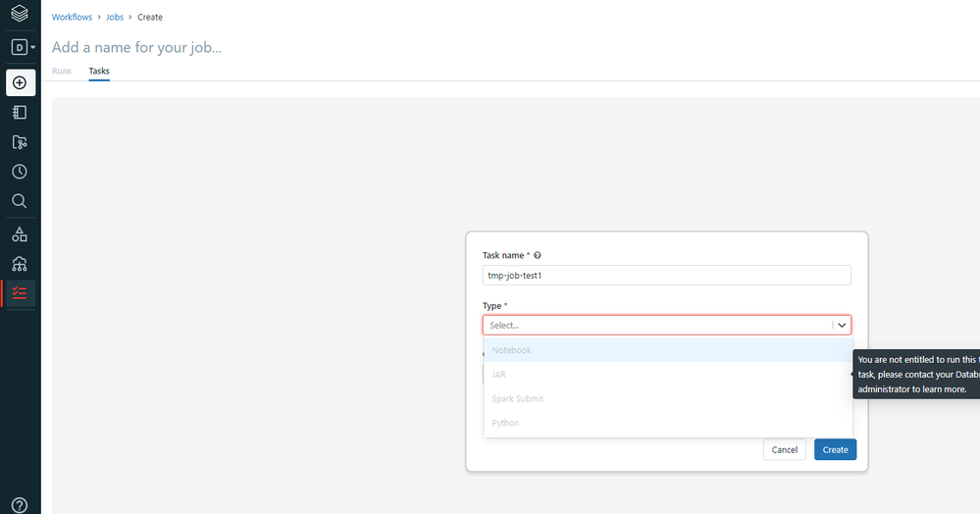Go to Jobs via breadcrumb link

[115, 17]
